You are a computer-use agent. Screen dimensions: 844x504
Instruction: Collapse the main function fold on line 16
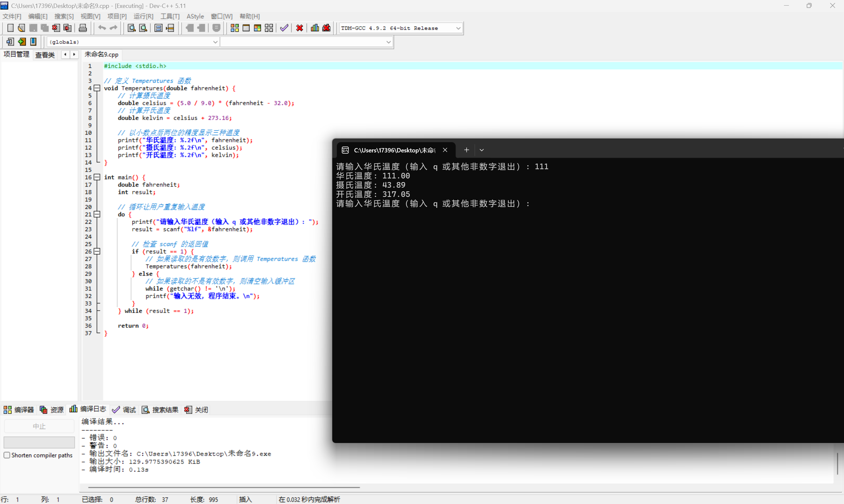tap(97, 177)
